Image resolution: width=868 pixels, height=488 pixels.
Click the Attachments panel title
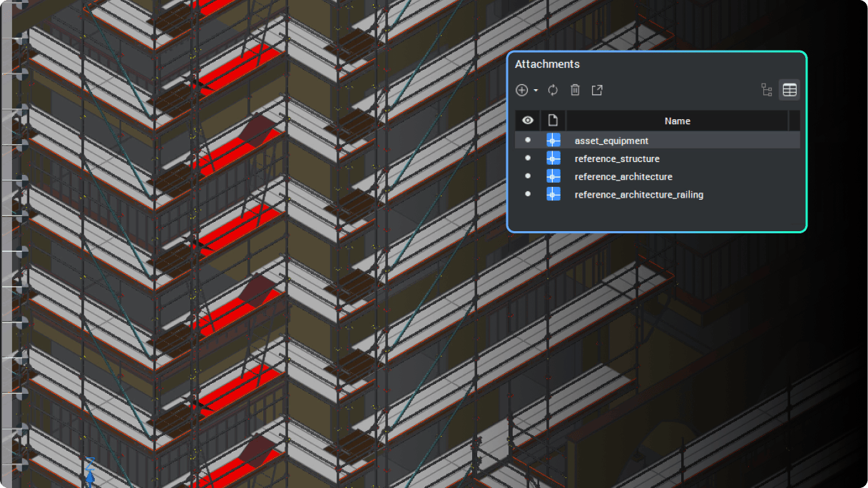tap(547, 63)
